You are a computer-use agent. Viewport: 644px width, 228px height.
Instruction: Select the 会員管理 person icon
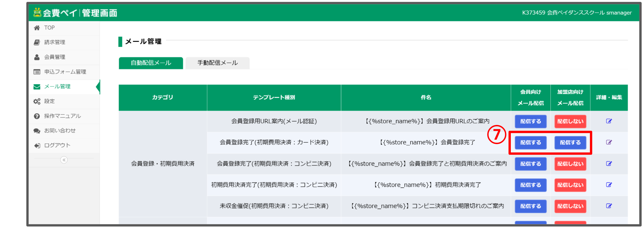[x=36, y=57]
